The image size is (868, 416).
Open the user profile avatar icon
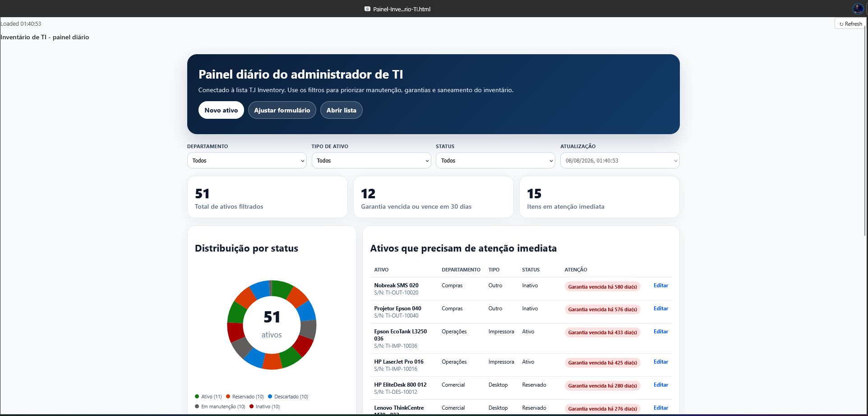(858, 9)
